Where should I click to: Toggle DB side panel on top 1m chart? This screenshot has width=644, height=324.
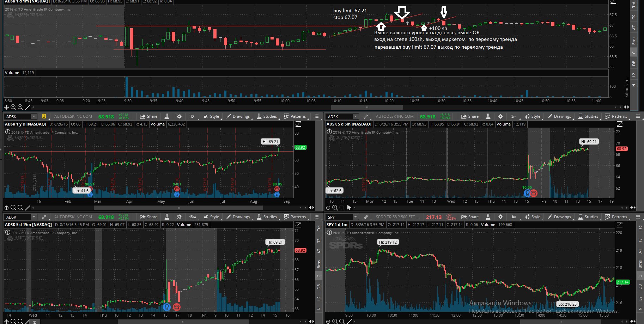(x=634, y=63)
